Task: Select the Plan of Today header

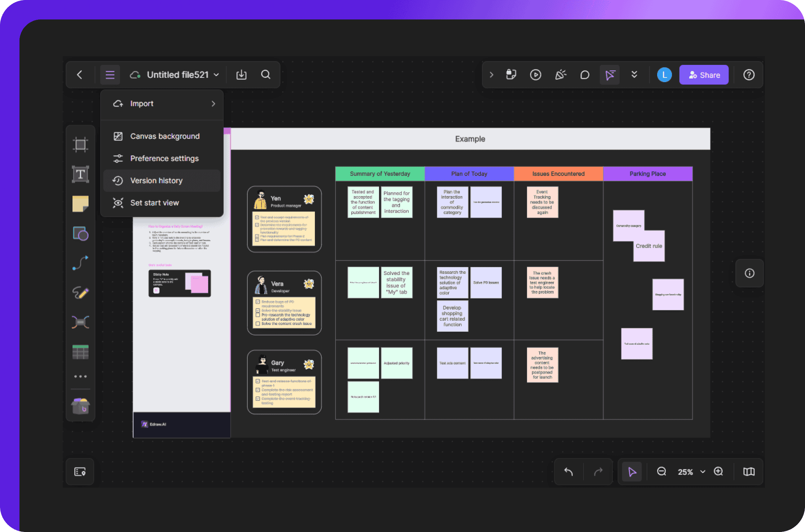Action: coord(469,174)
